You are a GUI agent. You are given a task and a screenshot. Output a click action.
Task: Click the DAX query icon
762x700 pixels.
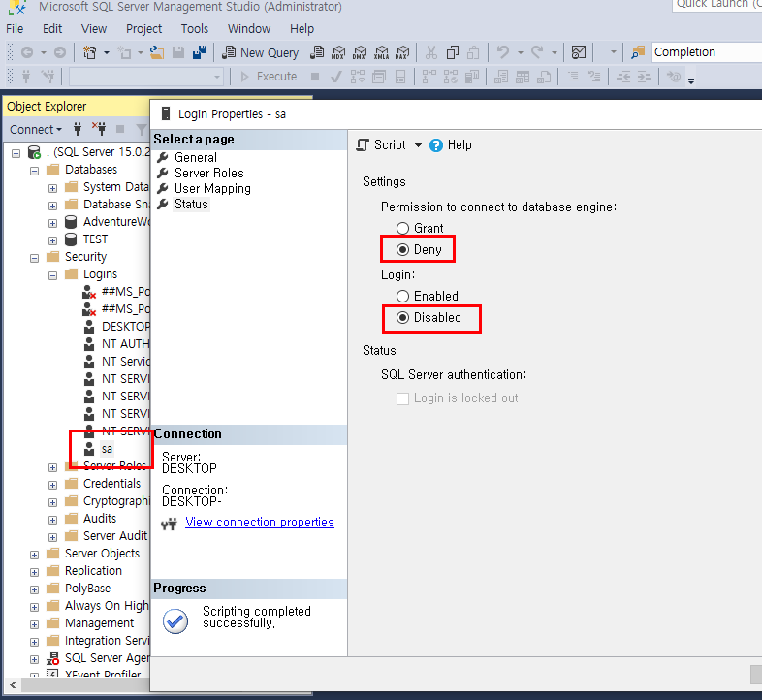[x=402, y=52]
